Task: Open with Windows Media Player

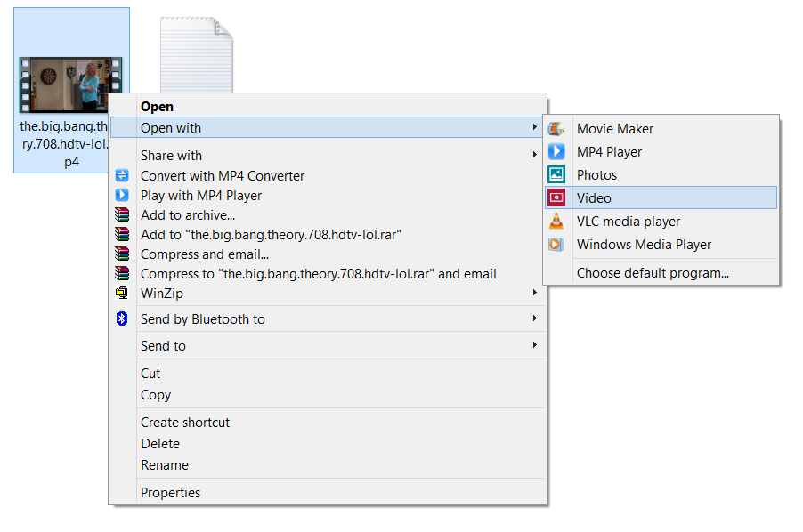Action: [661, 245]
